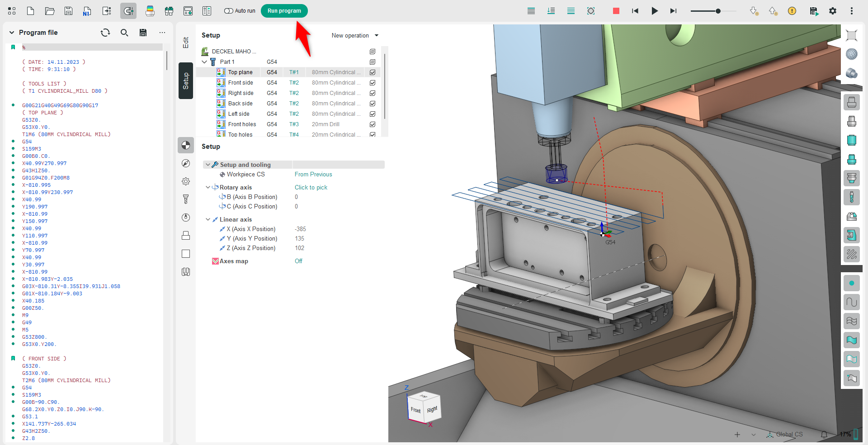Select the DECKEL MAHO machine row
Viewport: 868px width, 445px height.
pyautogui.click(x=288, y=52)
